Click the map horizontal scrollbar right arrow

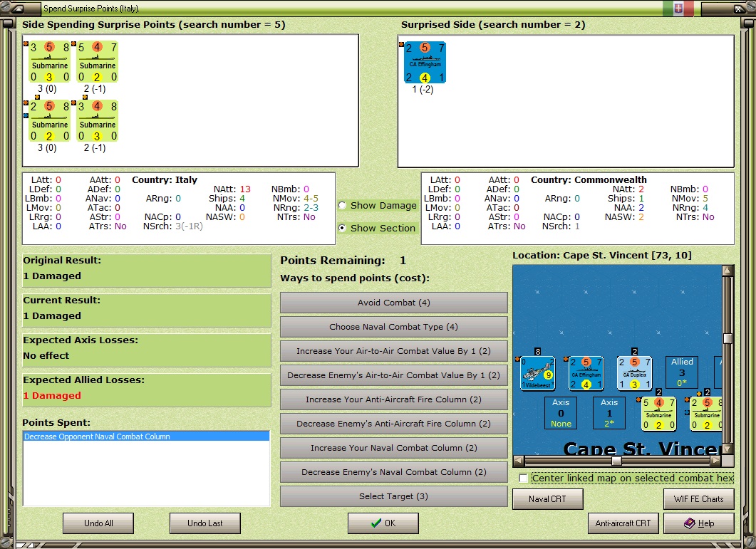[x=716, y=461]
